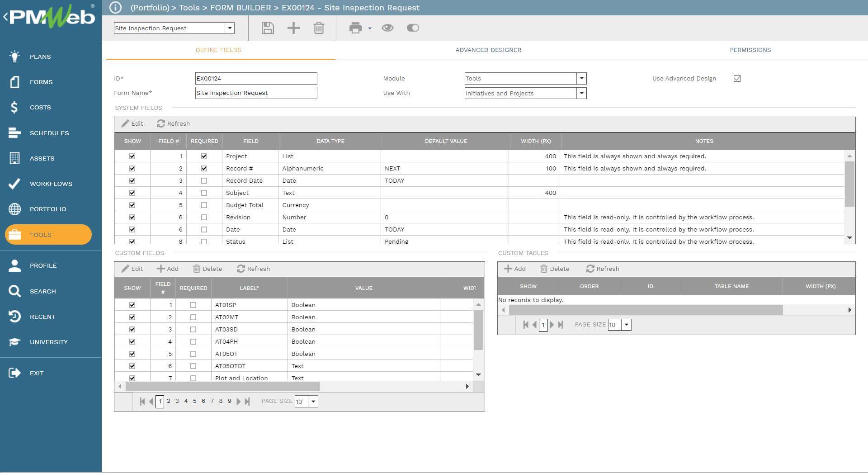The width and height of the screenshot is (868, 473).
Task: Switch to Advanced Designer tab
Action: (x=488, y=50)
